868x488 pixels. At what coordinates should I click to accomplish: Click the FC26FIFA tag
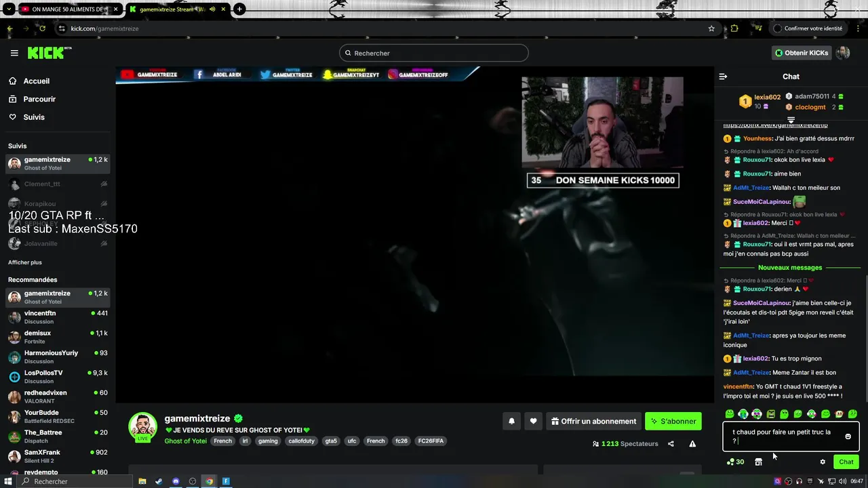point(431,441)
